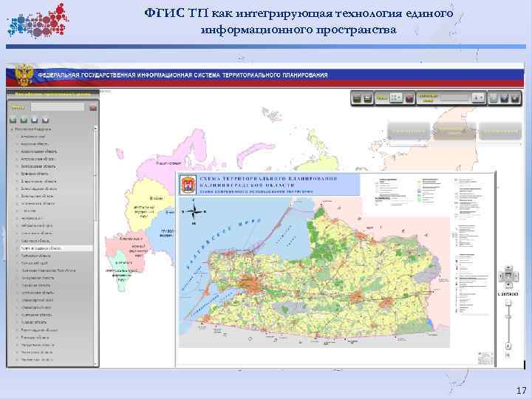Click the grey icon in the rightmost toolbar group
Viewport: 532px width, 399px height.
pos(494,98)
